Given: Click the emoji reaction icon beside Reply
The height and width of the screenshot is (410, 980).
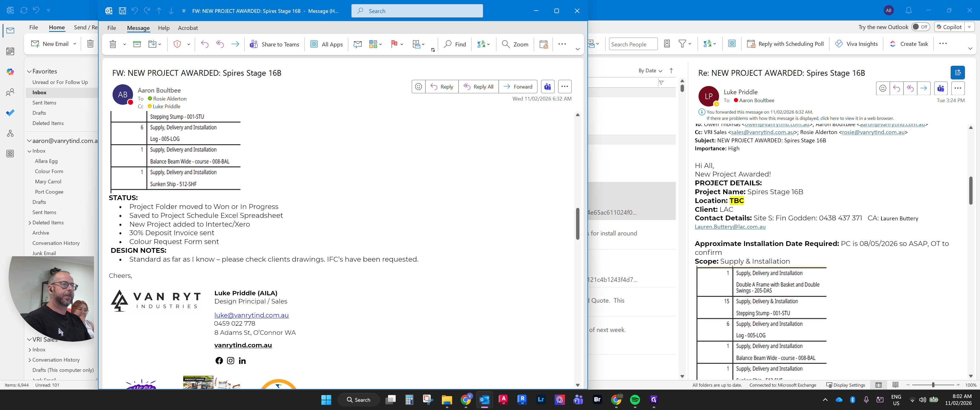Looking at the screenshot, I should pyautogui.click(x=418, y=87).
